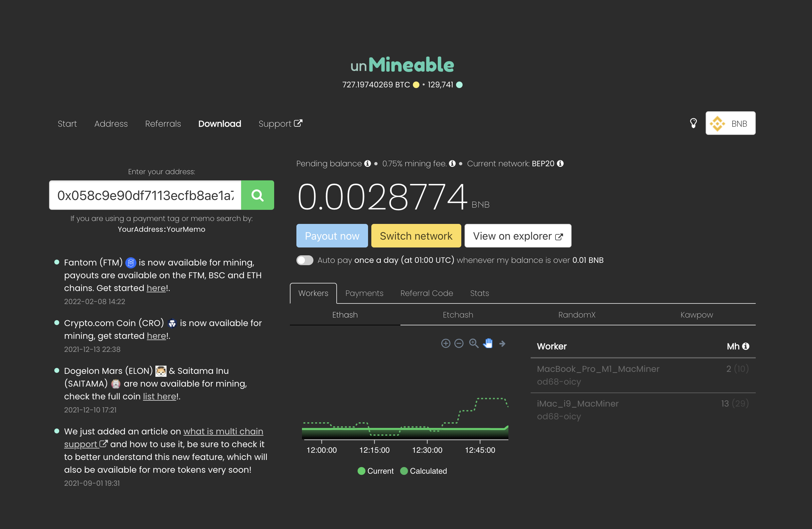
Task: Click the Current network BEP20 info icon
Action: pos(560,163)
